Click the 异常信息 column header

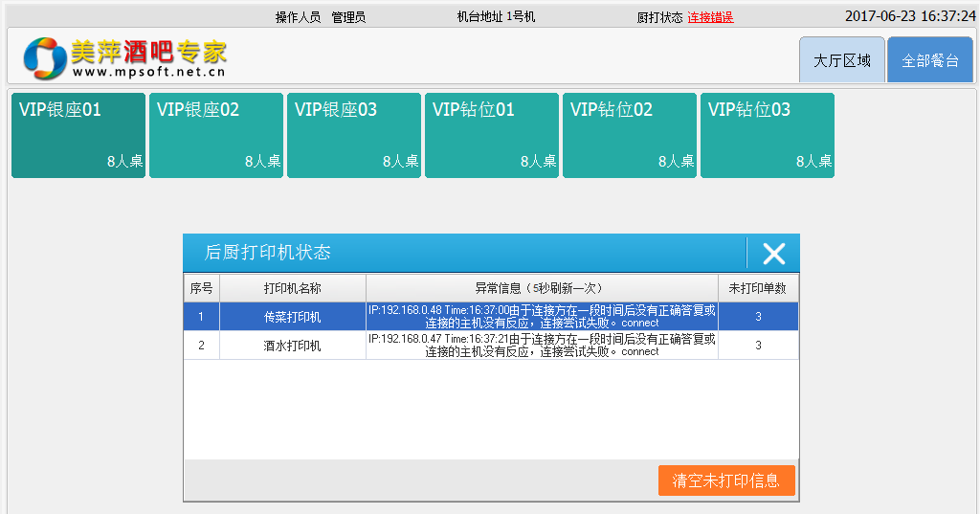(x=542, y=288)
